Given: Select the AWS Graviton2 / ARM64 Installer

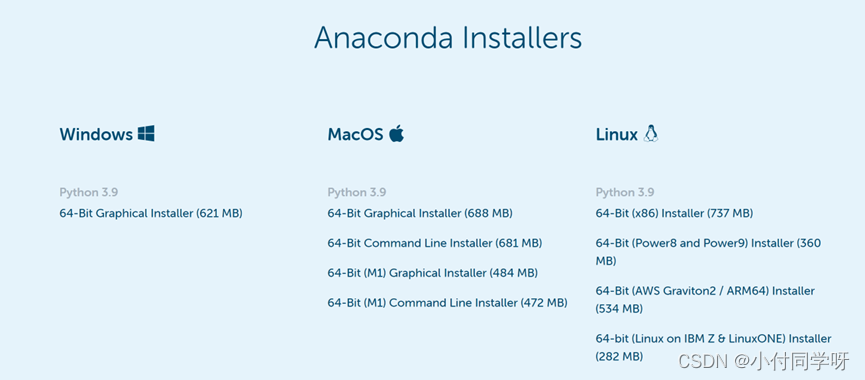Looking at the screenshot, I should pos(705,299).
